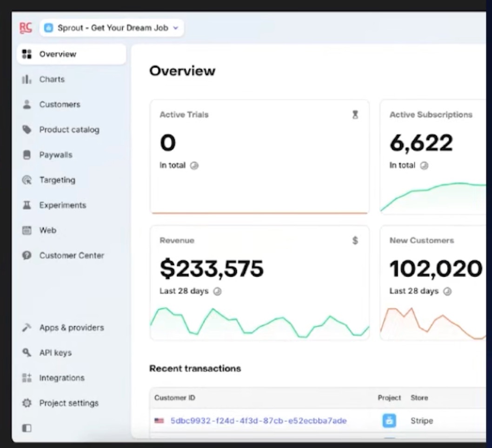This screenshot has height=448, width=492.
Task: Click the Customers person icon
Action: (x=27, y=105)
